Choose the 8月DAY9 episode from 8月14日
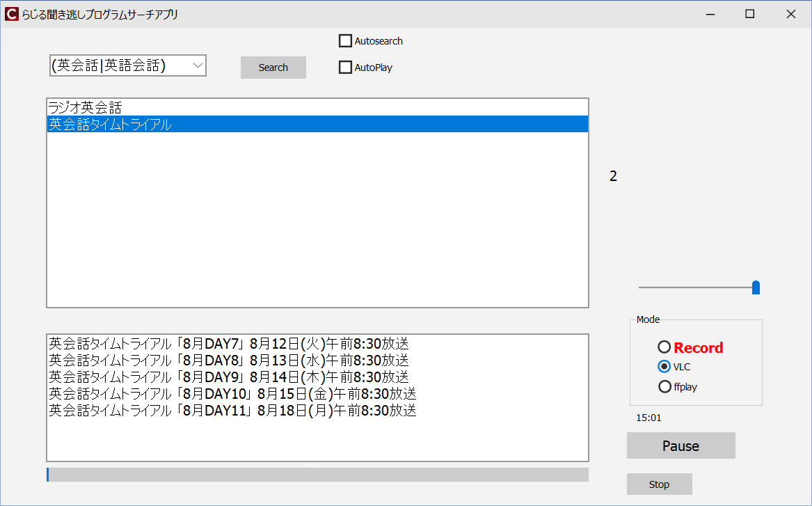 (x=229, y=377)
